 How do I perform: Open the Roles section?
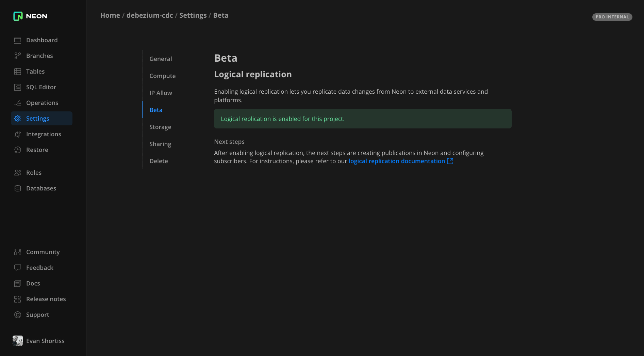click(34, 172)
